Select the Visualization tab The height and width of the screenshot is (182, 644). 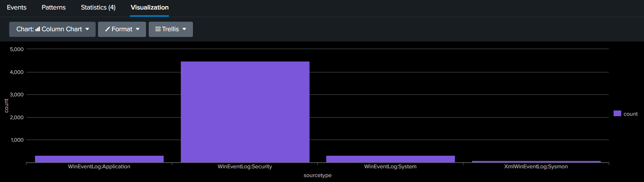point(149,8)
